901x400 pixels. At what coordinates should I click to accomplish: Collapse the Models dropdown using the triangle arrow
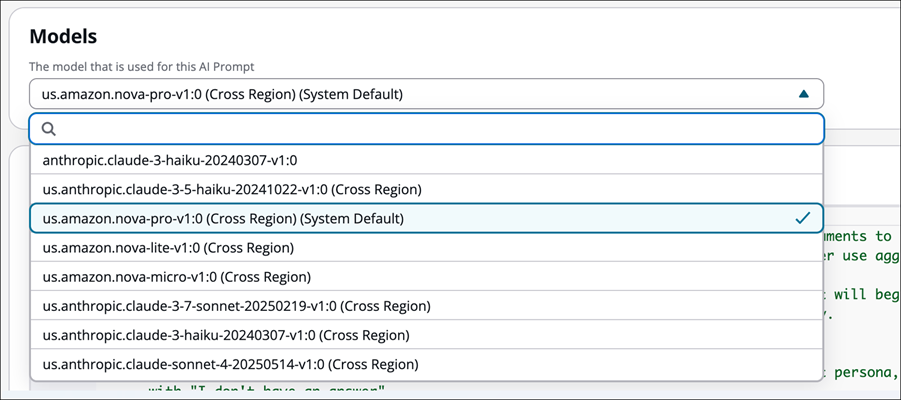point(803,94)
